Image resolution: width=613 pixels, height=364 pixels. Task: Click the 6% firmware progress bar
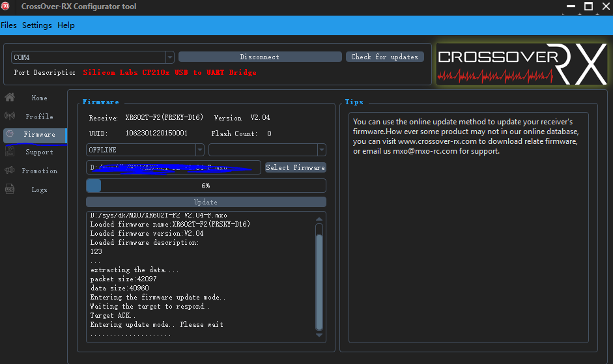[x=206, y=186]
